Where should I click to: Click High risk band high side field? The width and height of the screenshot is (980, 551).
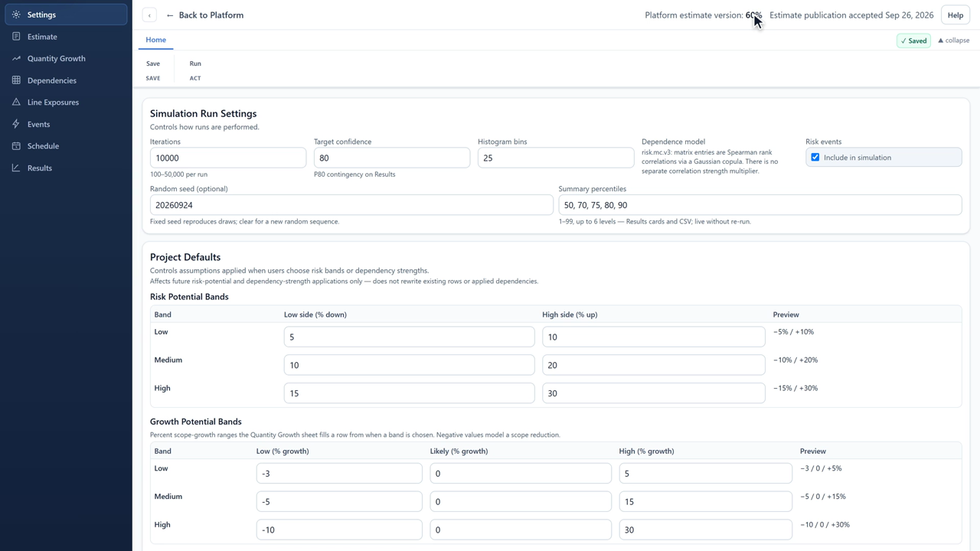[654, 393]
